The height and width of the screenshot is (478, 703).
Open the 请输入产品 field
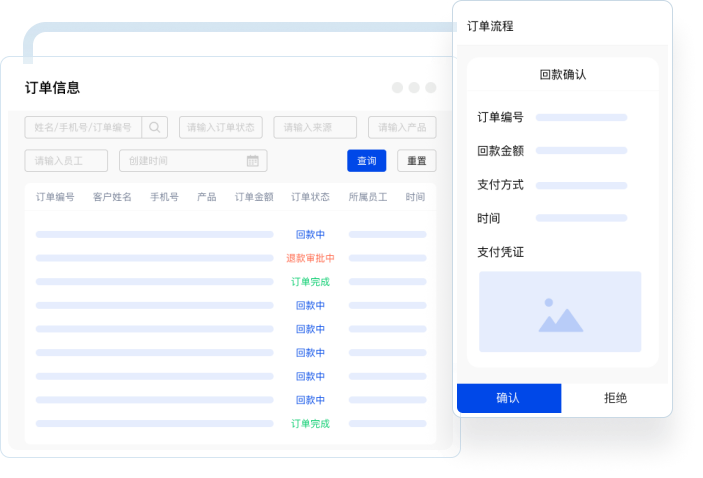(402, 128)
